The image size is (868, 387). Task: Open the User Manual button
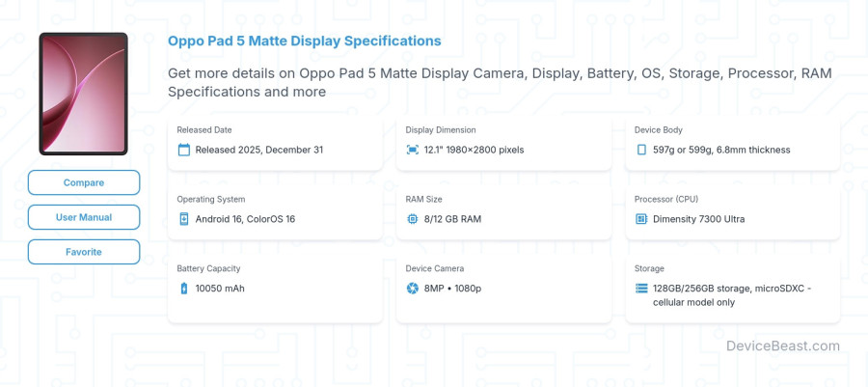click(84, 217)
